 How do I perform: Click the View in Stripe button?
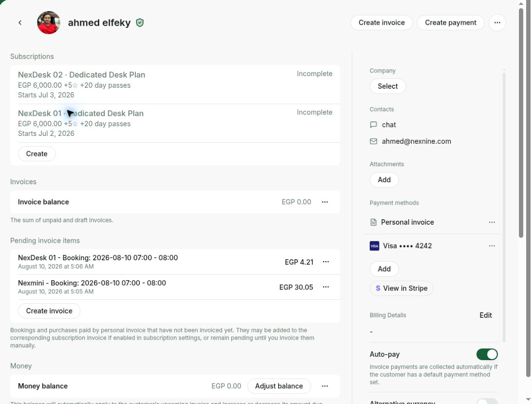coord(401,288)
